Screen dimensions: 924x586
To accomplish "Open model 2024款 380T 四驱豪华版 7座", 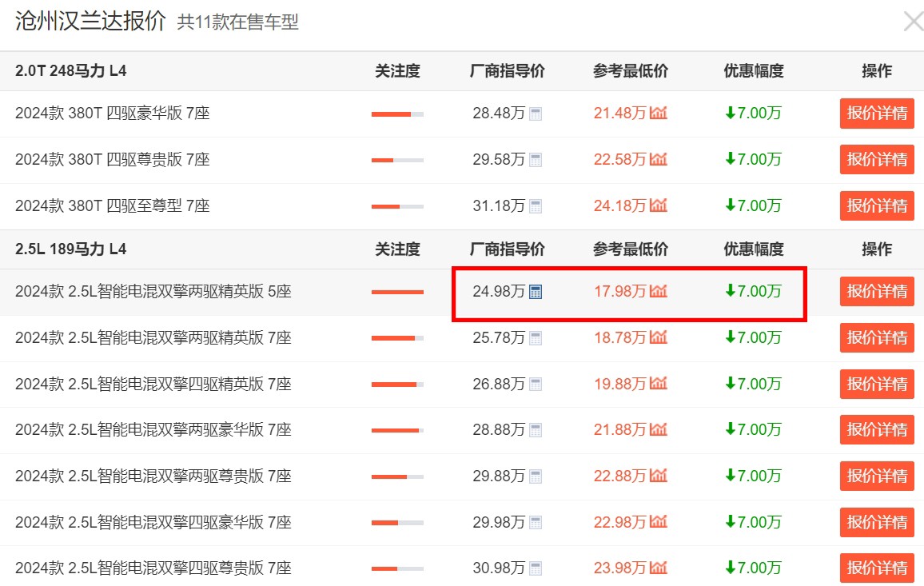I will [113, 114].
